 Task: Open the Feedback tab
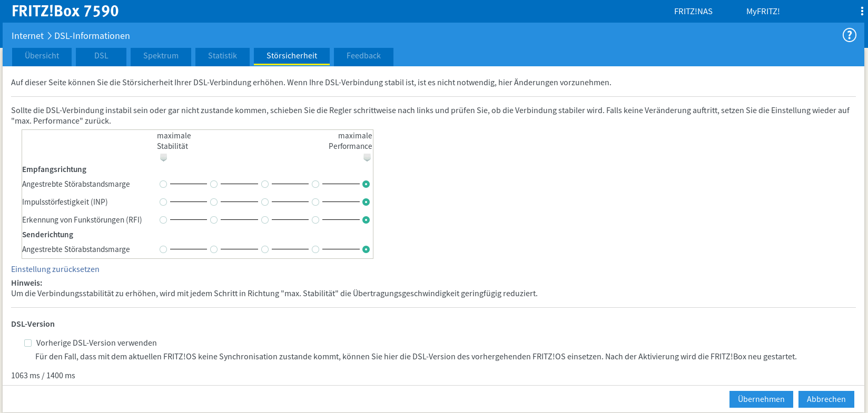pyautogui.click(x=363, y=56)
